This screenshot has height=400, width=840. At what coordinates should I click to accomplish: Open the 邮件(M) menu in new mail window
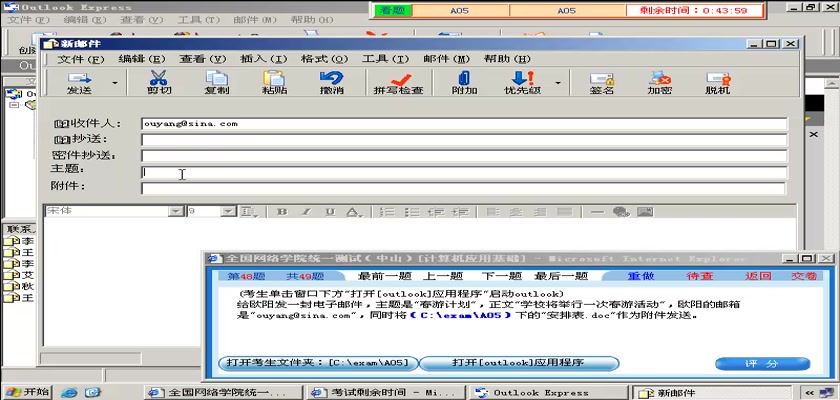[x=447, y=59]
